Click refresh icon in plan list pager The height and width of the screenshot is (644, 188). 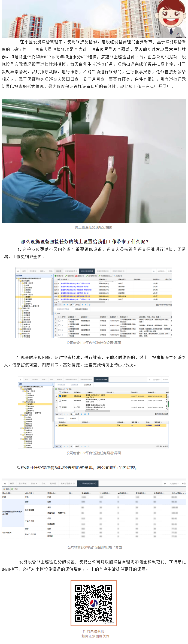coord(89,305)
